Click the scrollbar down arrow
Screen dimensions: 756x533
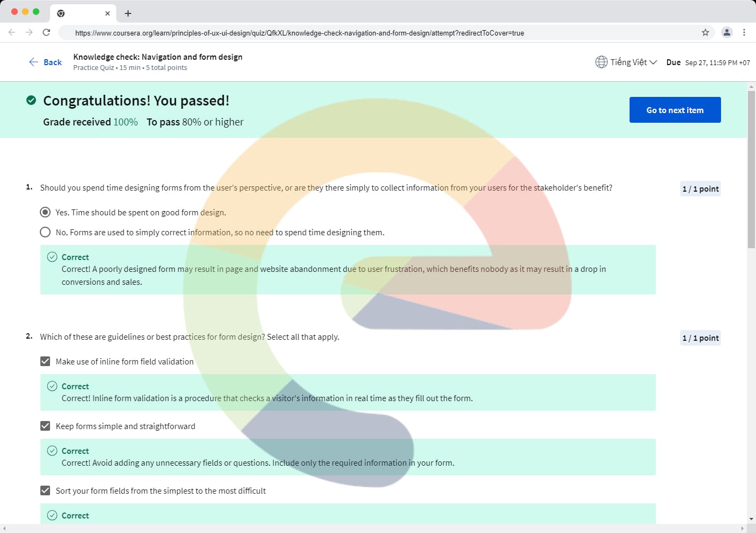click(x=751, y=519)
